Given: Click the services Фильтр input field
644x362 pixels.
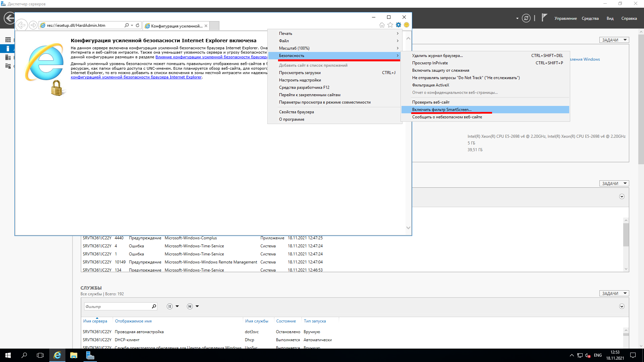Looking at the screenshot, I should [x=117, y=306].
